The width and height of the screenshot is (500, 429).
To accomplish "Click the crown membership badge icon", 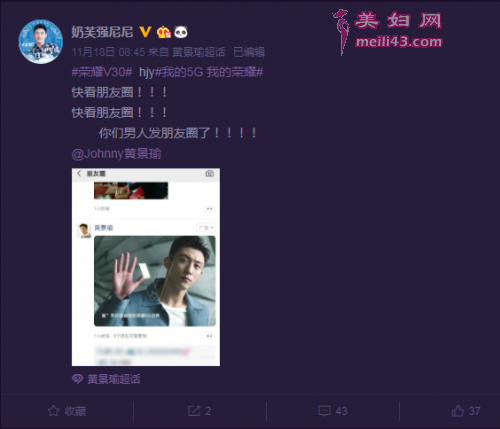I will (164, 32).
